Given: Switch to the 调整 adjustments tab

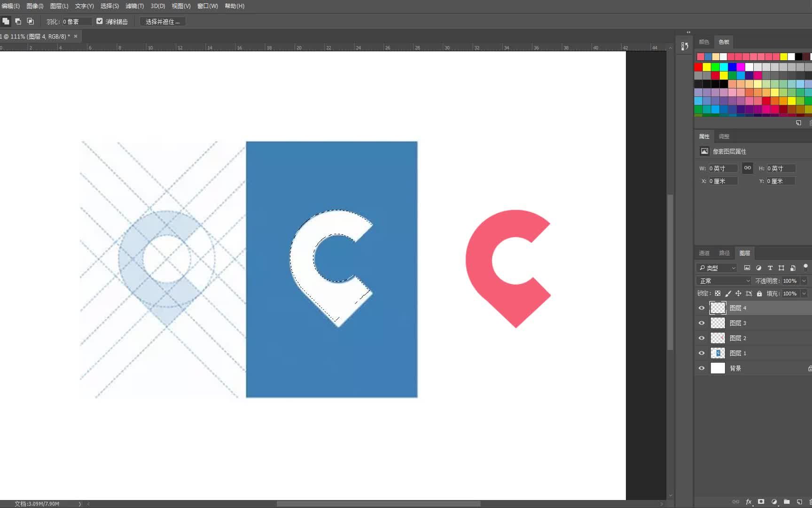Looking at the screenshot, I should coord(724,136).
